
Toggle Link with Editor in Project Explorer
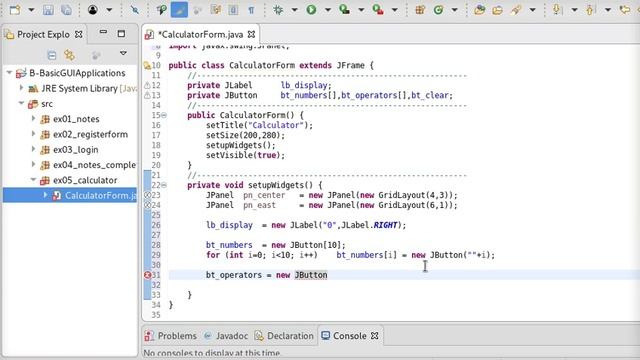69,55
